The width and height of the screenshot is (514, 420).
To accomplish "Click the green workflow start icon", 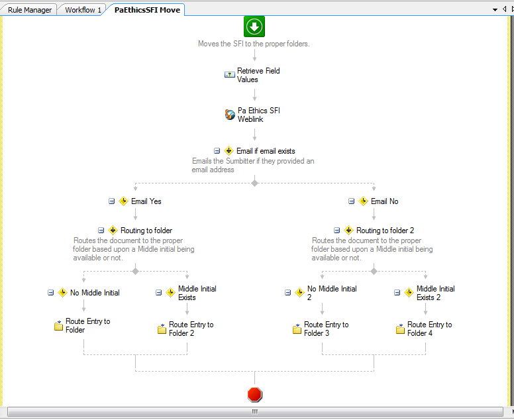I will click(x=254, y=26).
